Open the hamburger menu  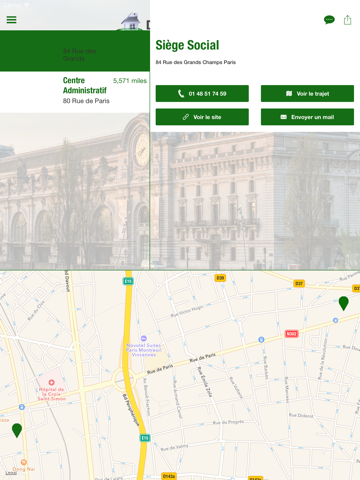pos(11,20)
